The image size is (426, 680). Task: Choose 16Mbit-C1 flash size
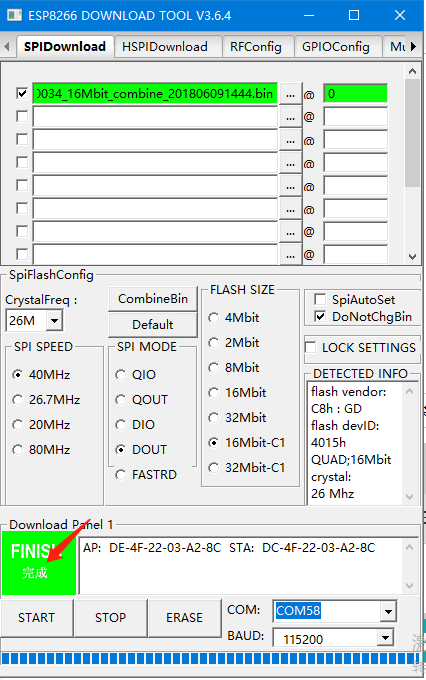coord(247,443)
